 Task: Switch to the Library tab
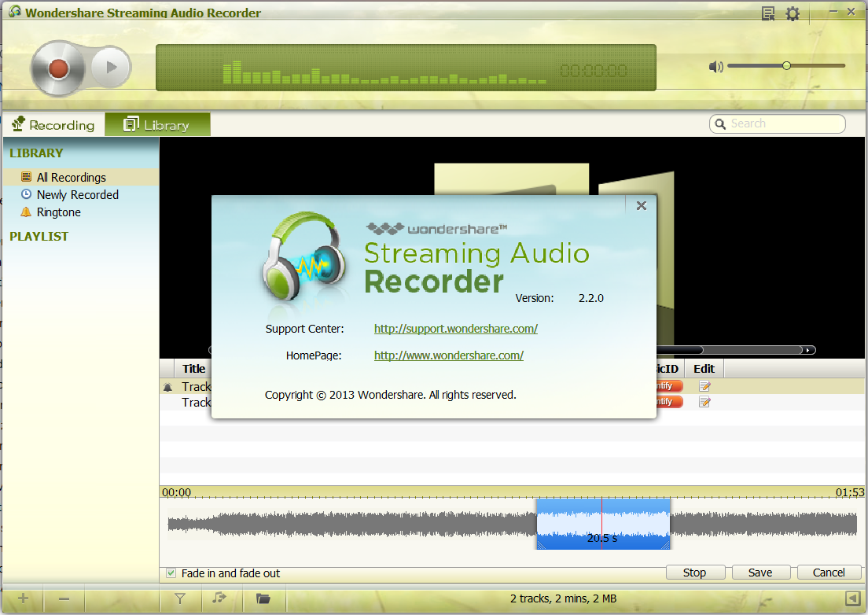pyautogui.click(x=158, y=124)
